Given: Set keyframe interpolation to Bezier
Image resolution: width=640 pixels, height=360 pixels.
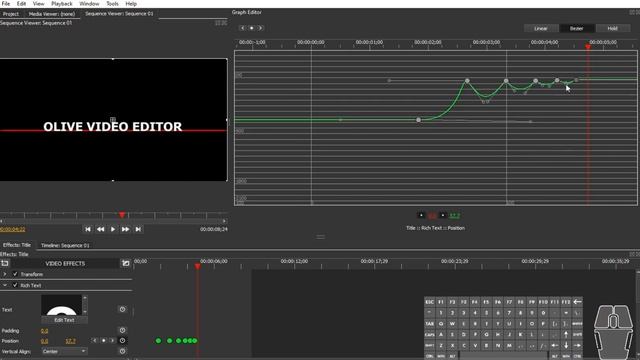Looking at the screenshot, I should (576, 28).
